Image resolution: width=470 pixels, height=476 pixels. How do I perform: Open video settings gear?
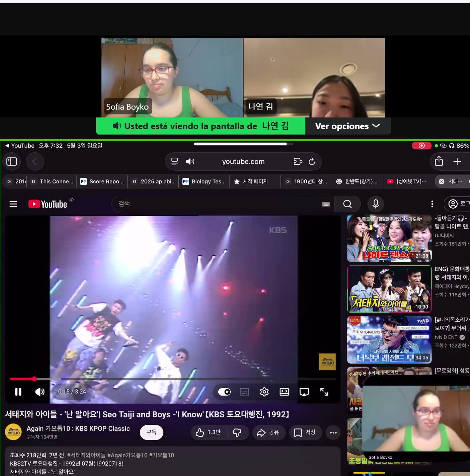(x=264, y=392)
